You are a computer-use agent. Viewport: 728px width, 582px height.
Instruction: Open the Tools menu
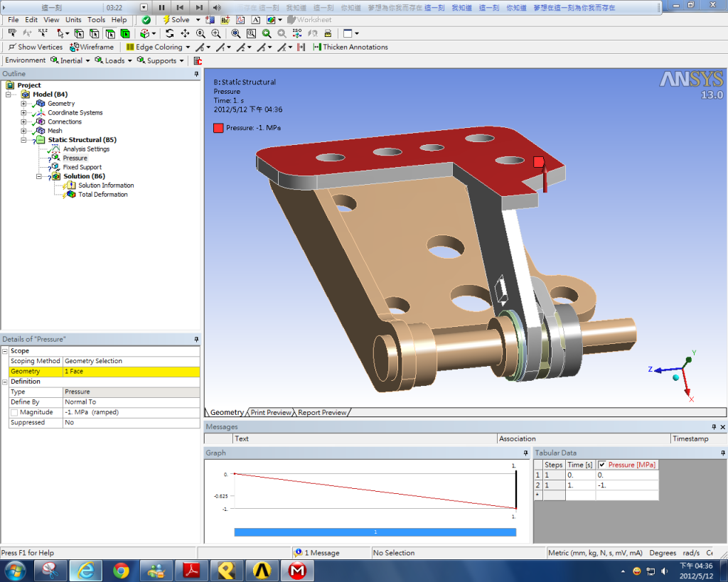click(x=96, y=20)
